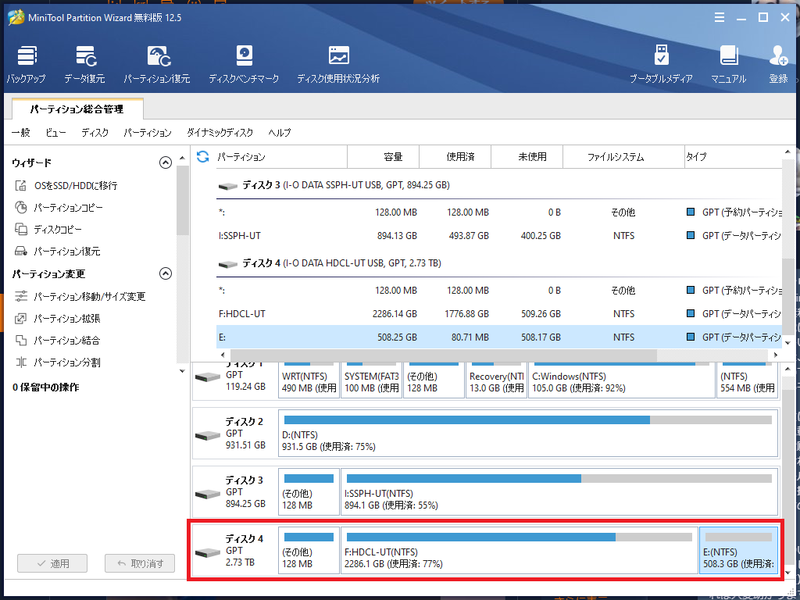Open the ヘルプ menu

280,133
